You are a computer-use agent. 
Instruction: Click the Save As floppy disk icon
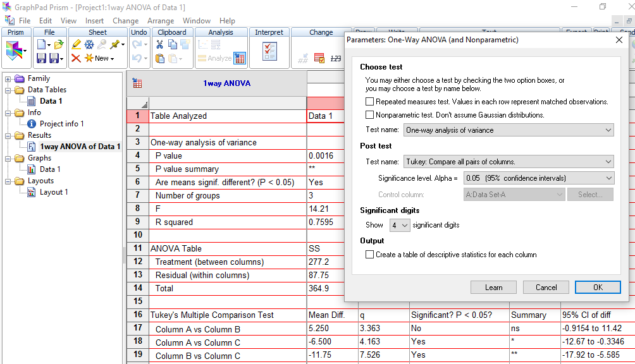pyautogui.click(x=54, y=58)
